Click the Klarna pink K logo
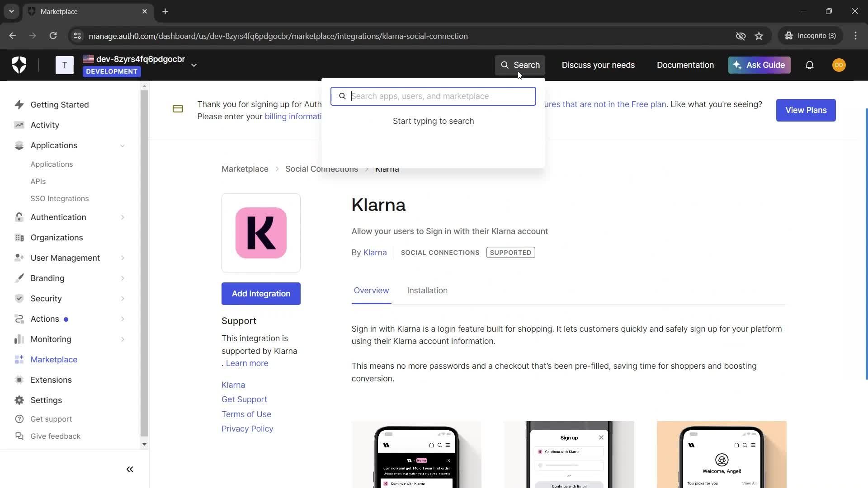This screenshot has height=488, width=868. [261, 233]
